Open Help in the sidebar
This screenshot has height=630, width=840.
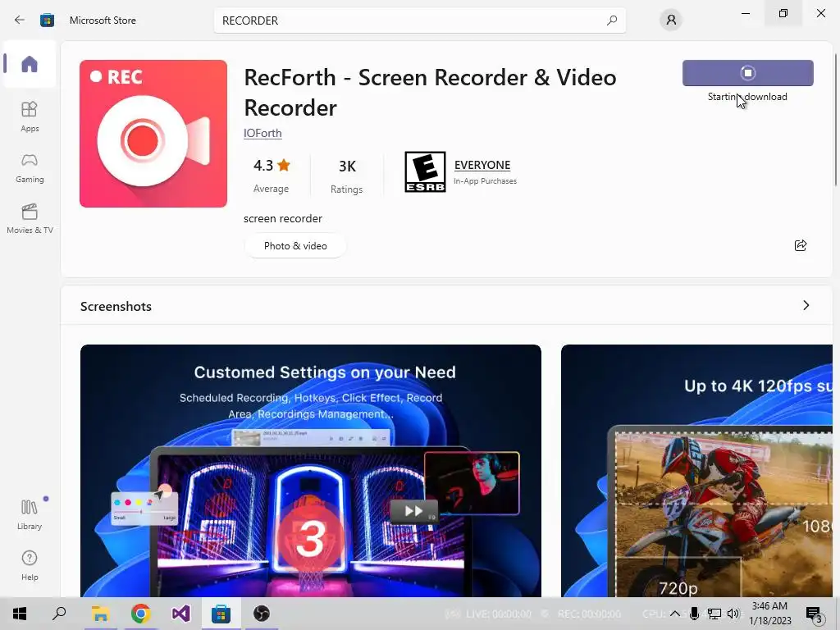click(30, 565)
